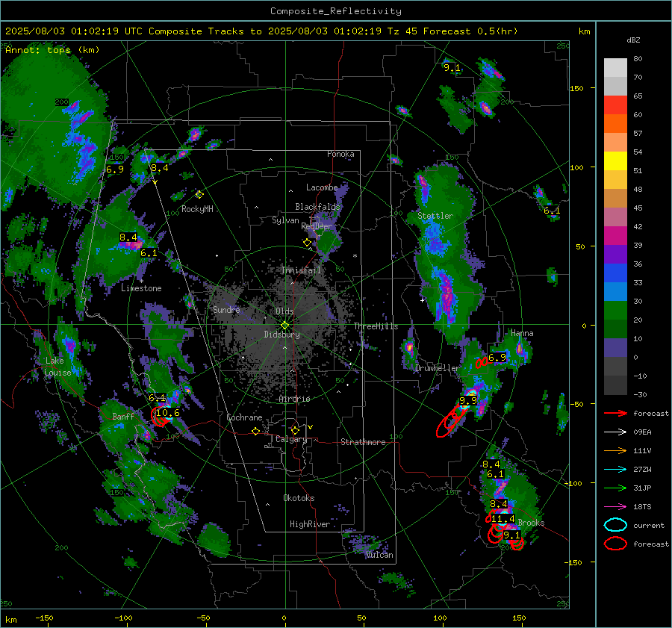672x628 pixels.
Task: Click the Sylvan label
Action: (285, 221)
